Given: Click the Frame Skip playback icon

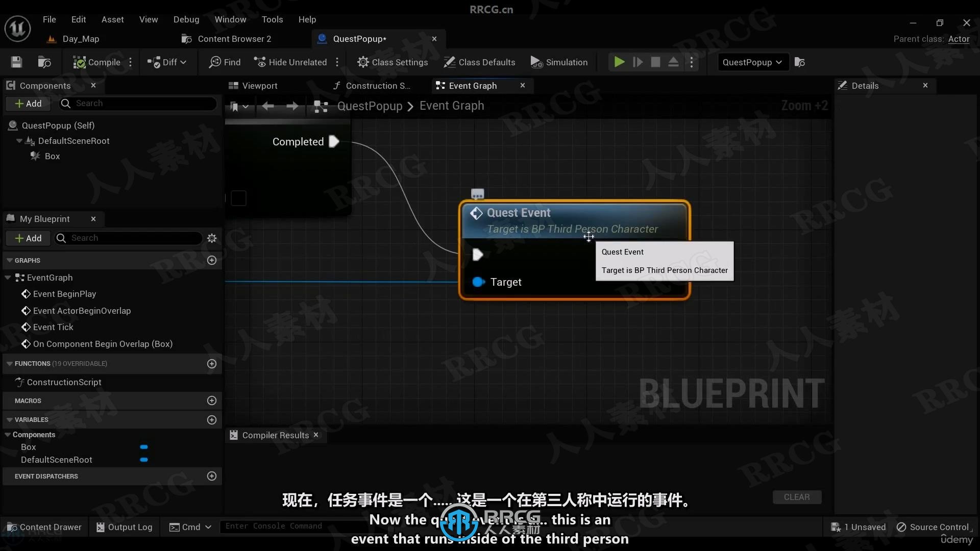Looking at the screenshot, I should click(638, 62).
